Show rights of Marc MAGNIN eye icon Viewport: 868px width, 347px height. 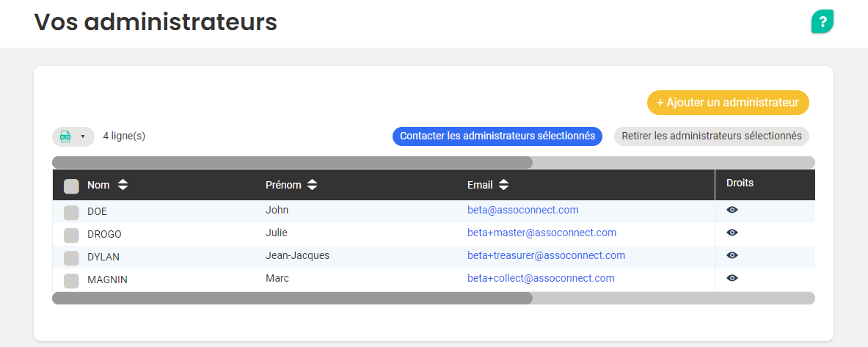(x=732, y=278)
